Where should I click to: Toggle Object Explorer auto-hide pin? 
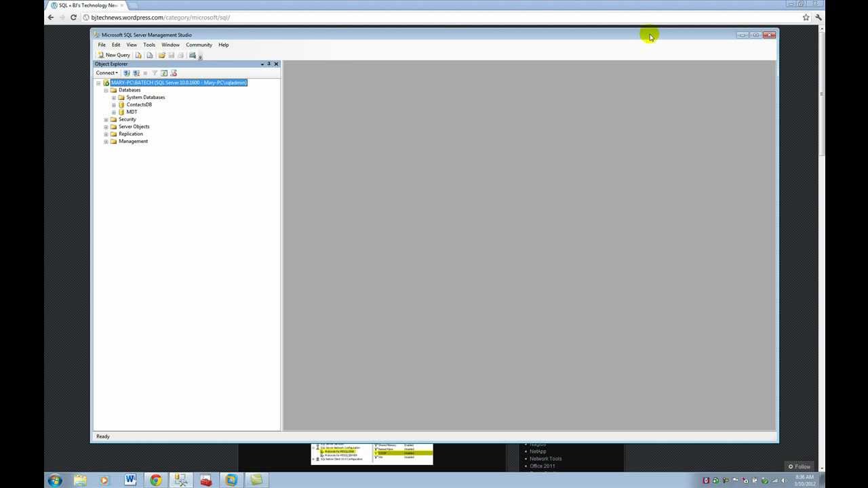coord(269,64)
